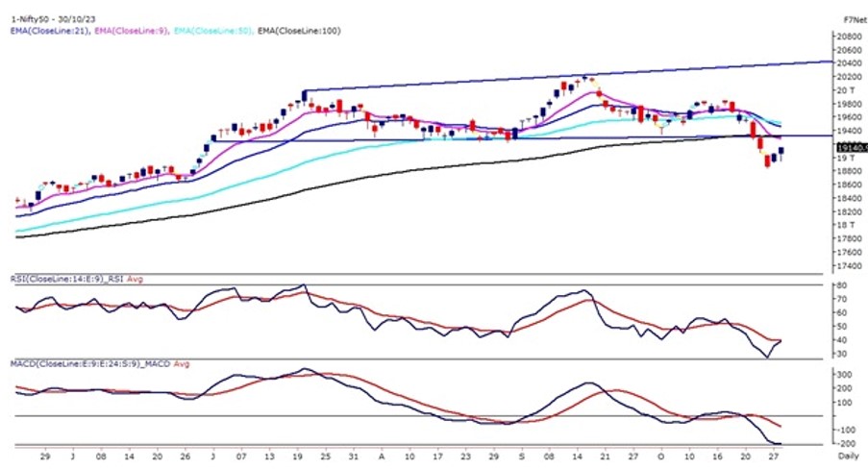Viewport: 868px width, 469px height.
Task: Click the 26 date label on the time axis
Action: (x=185, y=457)
